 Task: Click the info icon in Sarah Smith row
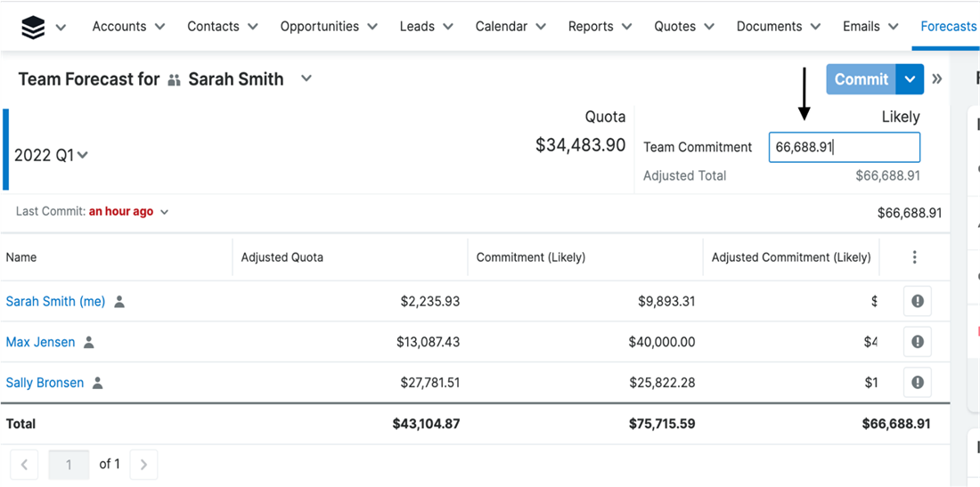[x=917, y=302]
